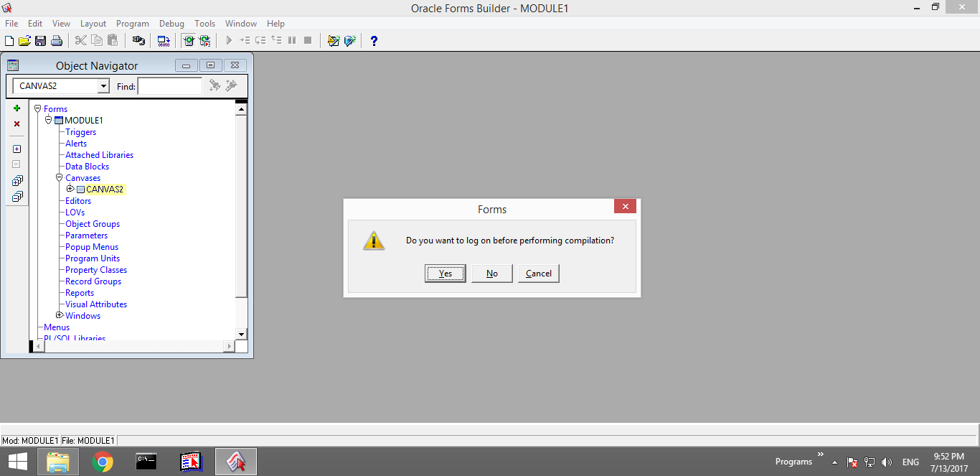This screenshot has width=980, height=476.
Task: Click inside the Find text field
Action: [170, 85]
